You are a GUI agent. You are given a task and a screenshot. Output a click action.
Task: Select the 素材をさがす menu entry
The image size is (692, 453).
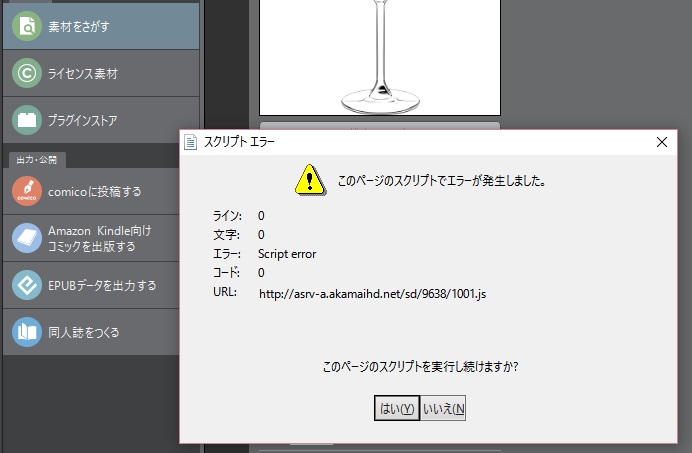[x=101, y=26]
